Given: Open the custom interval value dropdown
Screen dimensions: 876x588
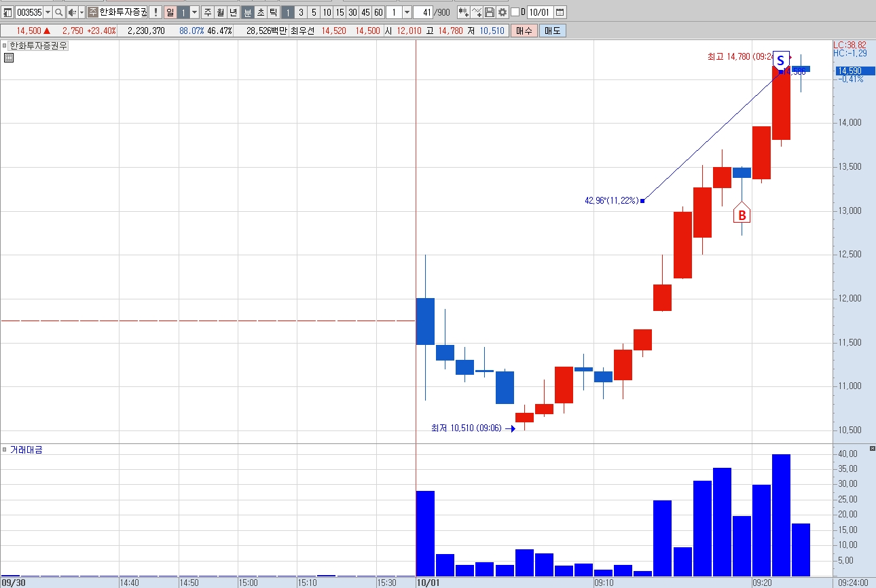Looking at the screenshot, I should pyautogui.click(x=407, y=12).
